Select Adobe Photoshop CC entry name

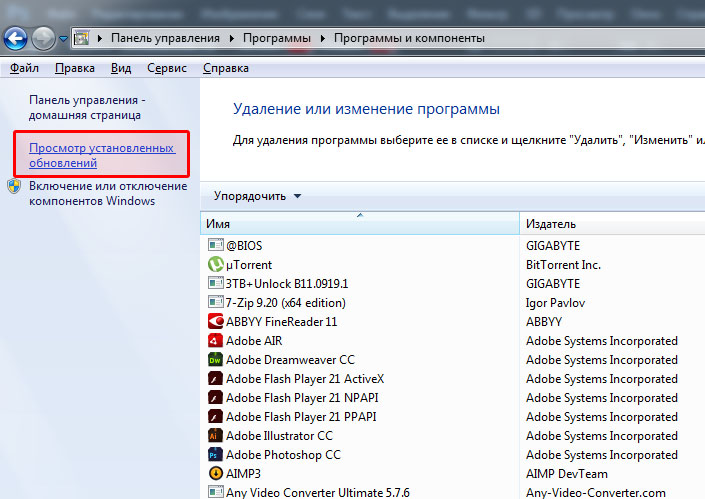tap(283, 455)
